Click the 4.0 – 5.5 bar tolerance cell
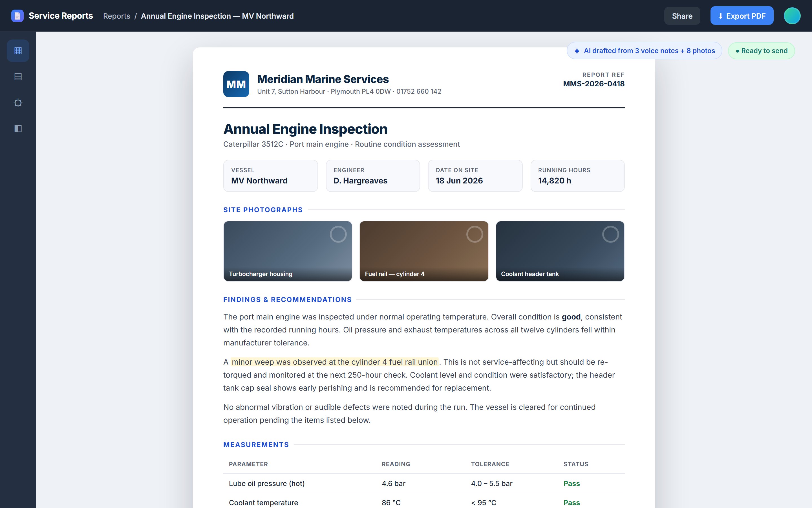This screenshot has width=812, height=508. coord(491,483)
